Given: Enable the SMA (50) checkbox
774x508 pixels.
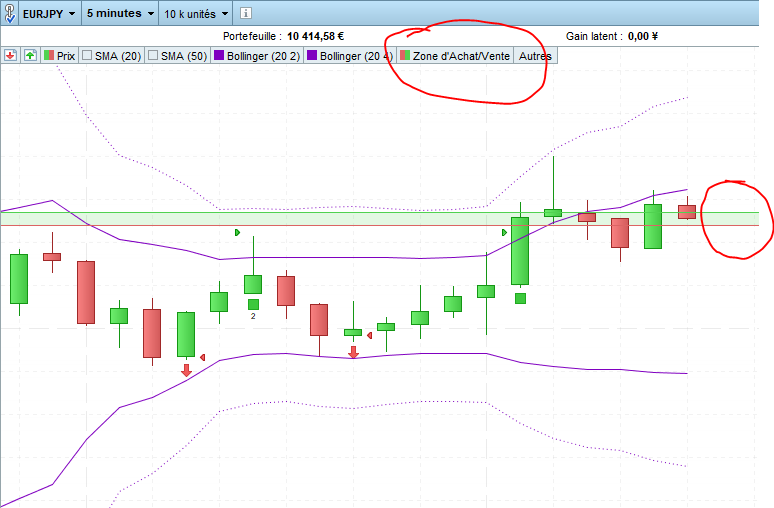Looking at the screenshot, I should [x=153, y=55].
